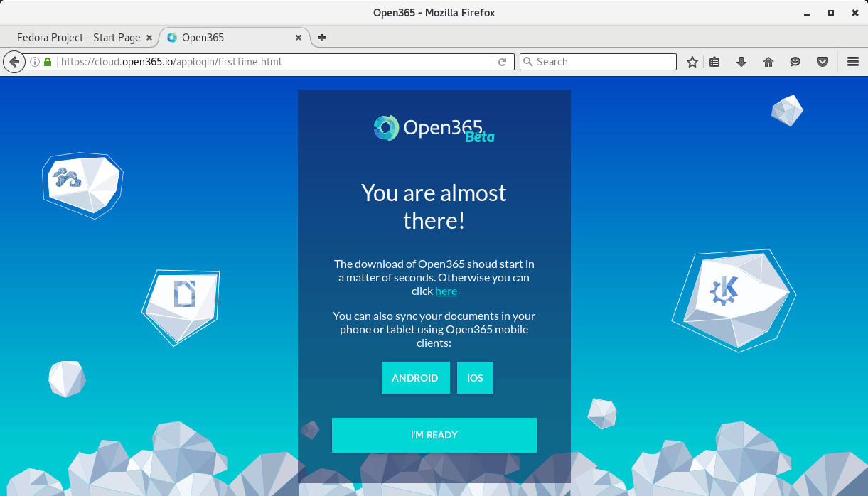Maximize the Firefox window

[831, 13]
